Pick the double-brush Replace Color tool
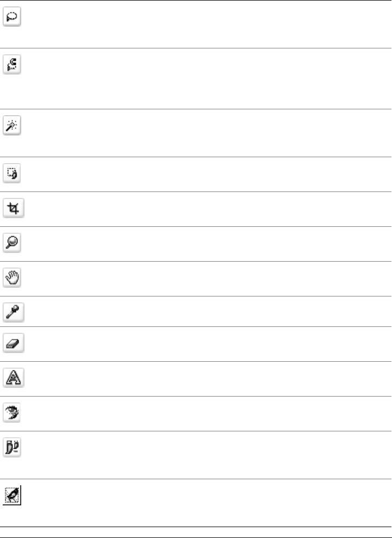Viewport: 392px width, 538px height. click(x=12, y=447)
